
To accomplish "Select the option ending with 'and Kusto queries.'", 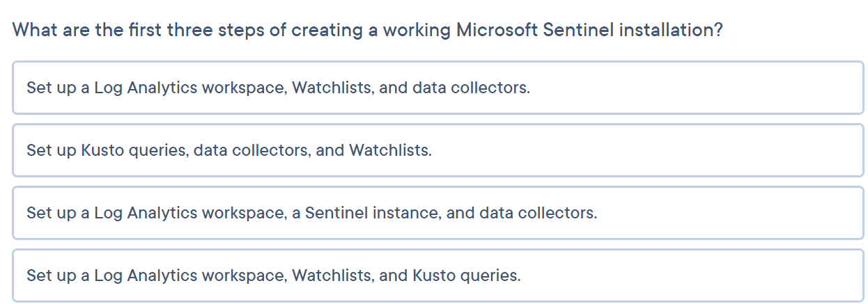I will pos(438,275).
